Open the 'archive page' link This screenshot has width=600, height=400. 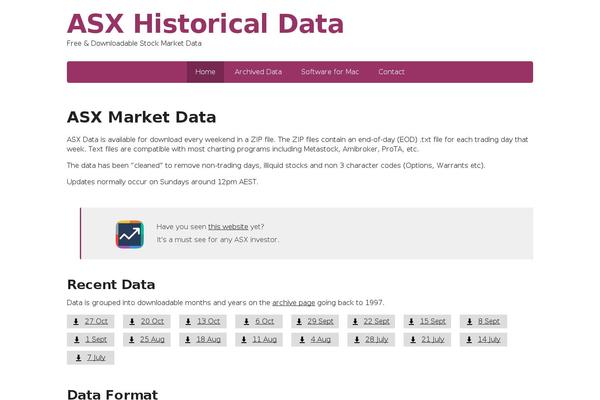click(293, 303)
